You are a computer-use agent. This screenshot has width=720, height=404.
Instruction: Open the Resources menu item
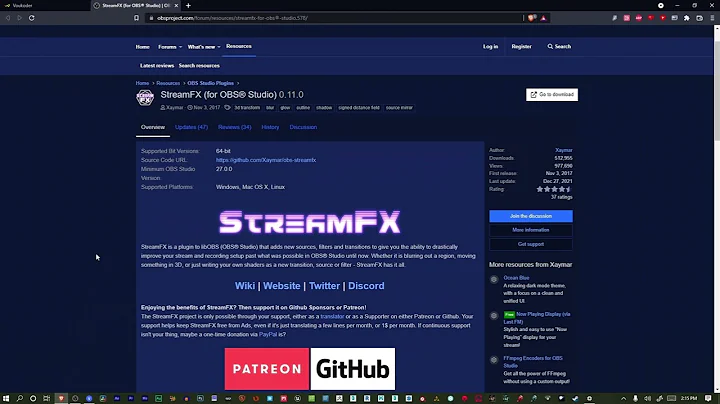[x=239, y=46]
